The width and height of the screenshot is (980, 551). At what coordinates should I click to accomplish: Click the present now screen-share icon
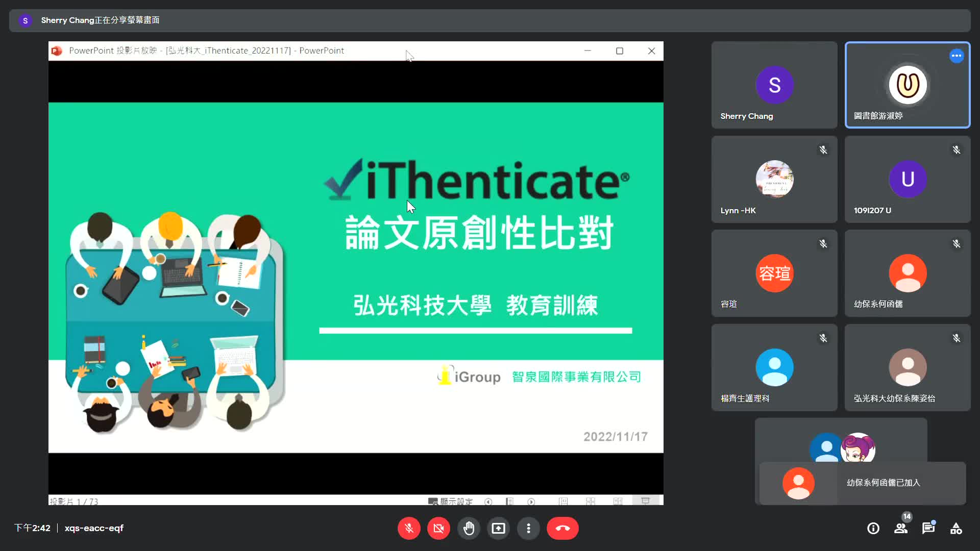(498, 528)
